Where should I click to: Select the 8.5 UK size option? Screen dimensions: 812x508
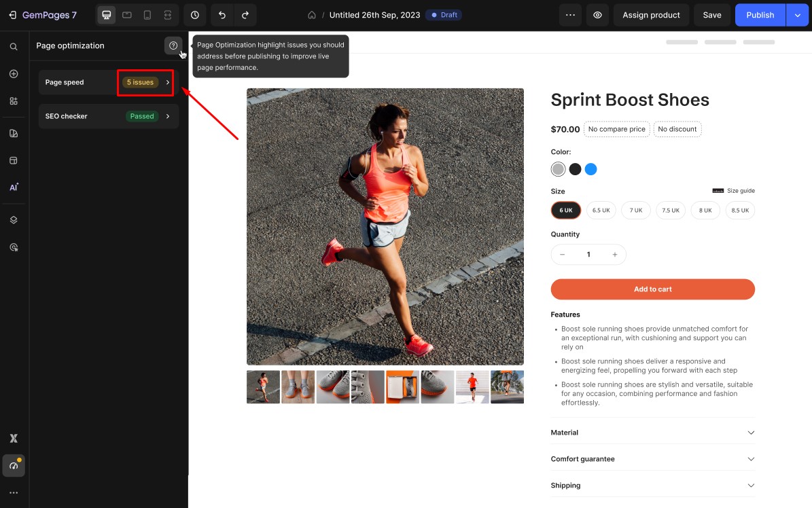[740, 210]
